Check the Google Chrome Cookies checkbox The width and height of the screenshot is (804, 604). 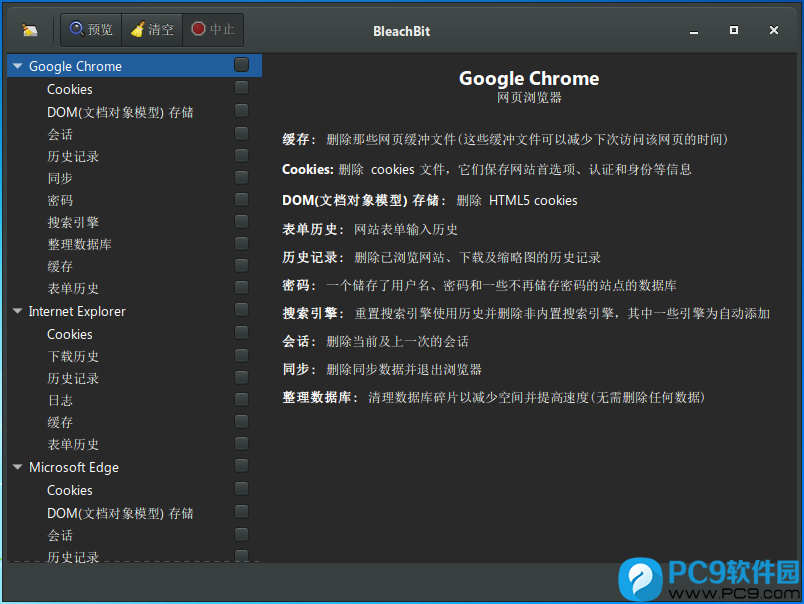tap(242, 88)
